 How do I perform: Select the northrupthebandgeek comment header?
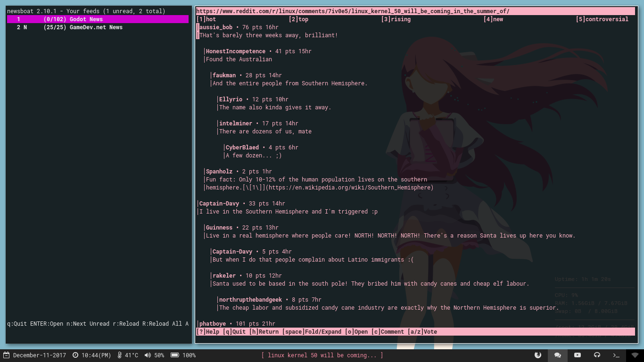[x=270, y=300]
